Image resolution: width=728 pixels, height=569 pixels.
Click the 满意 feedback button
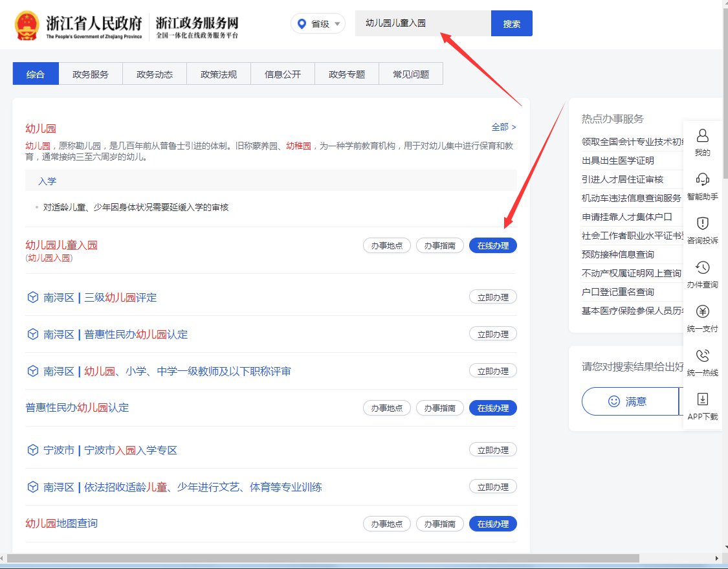(x=629, y=401)
